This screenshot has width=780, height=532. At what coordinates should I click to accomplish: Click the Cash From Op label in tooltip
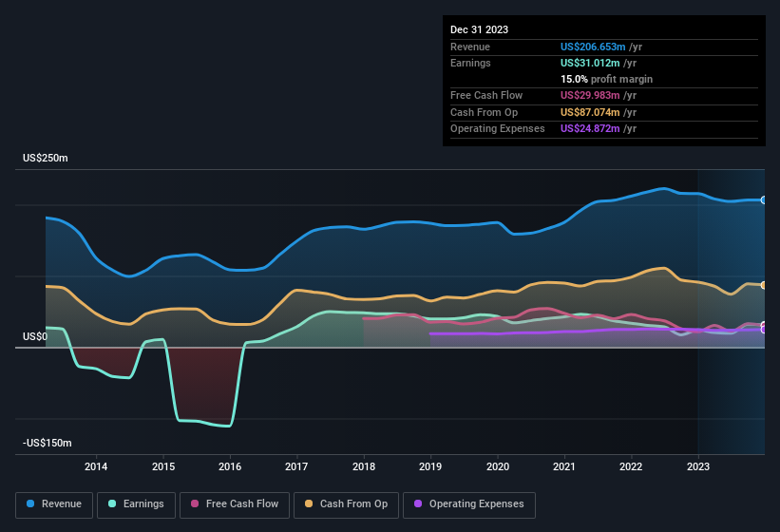pos(484,112)
